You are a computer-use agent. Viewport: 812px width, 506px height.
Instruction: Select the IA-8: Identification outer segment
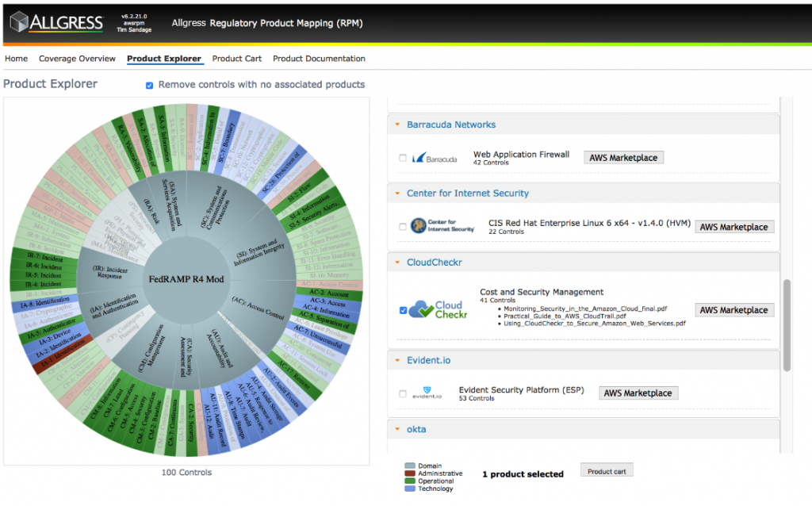[44, 303]
